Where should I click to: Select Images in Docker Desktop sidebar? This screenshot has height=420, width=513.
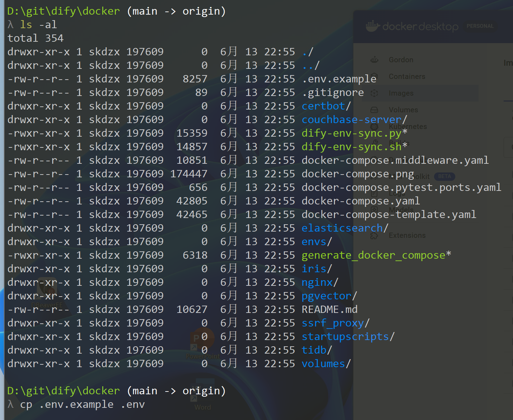click(x=401, y=93)
